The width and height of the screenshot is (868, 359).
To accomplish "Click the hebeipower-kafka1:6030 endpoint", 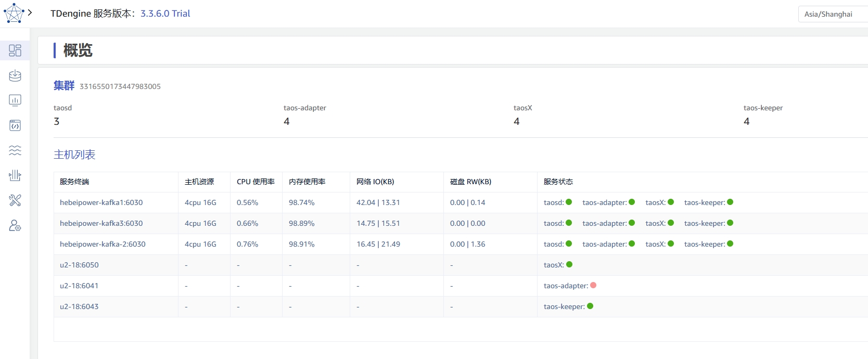I will 101,202.
